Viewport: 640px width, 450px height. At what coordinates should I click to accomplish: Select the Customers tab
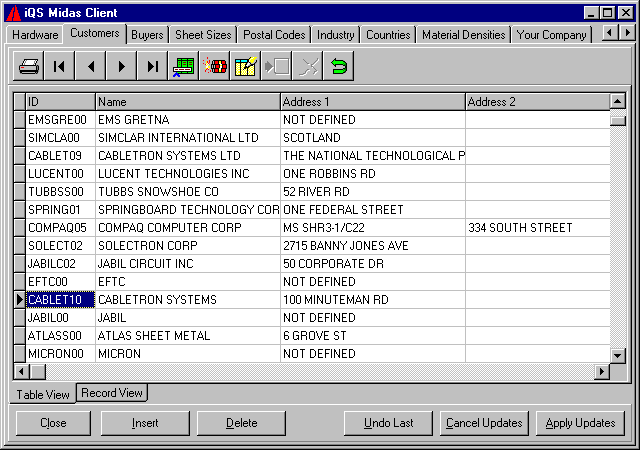(95, 33)
